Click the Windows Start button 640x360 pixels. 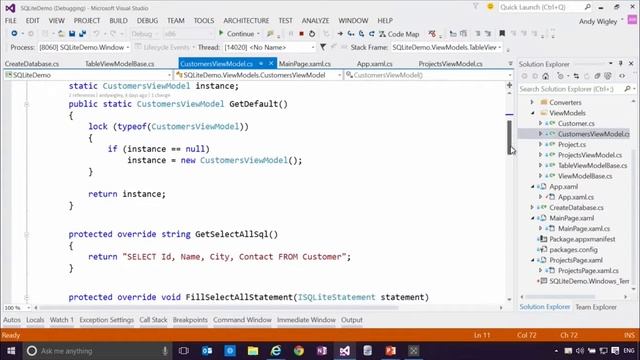pyautogui.click(x=11, y=351)
